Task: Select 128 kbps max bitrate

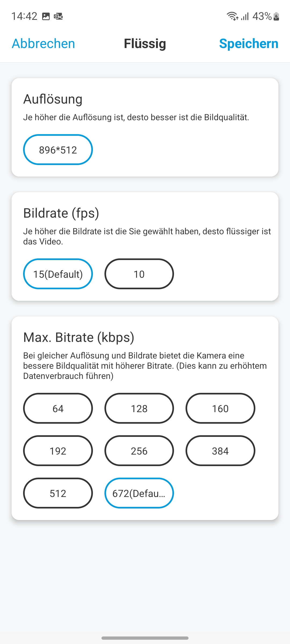Action: pos(139,408)
